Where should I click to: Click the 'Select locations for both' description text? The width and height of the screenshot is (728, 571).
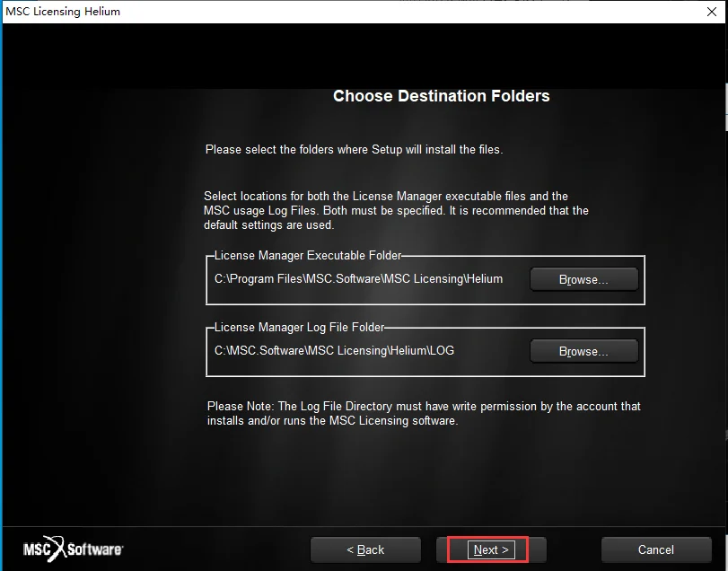396,210
